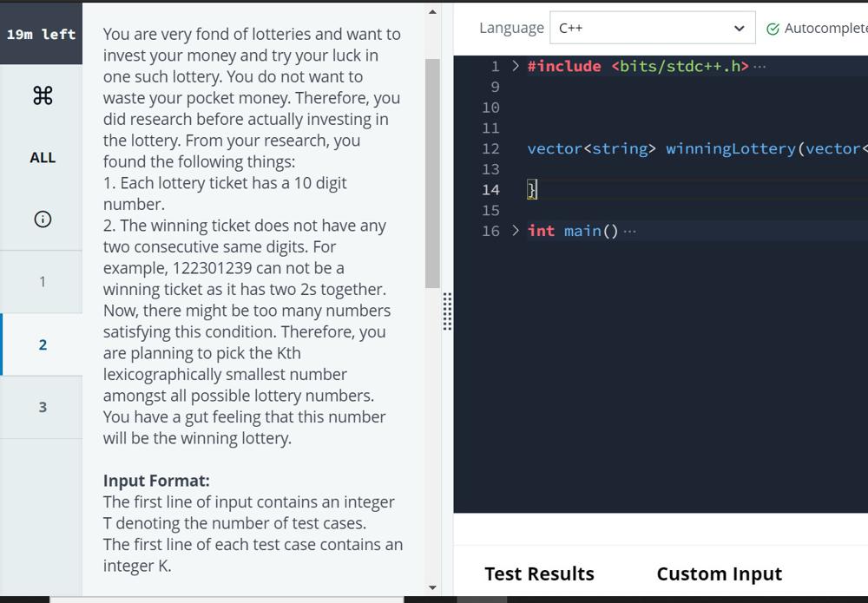Click the 'Language' label

(x=511, y=28)
